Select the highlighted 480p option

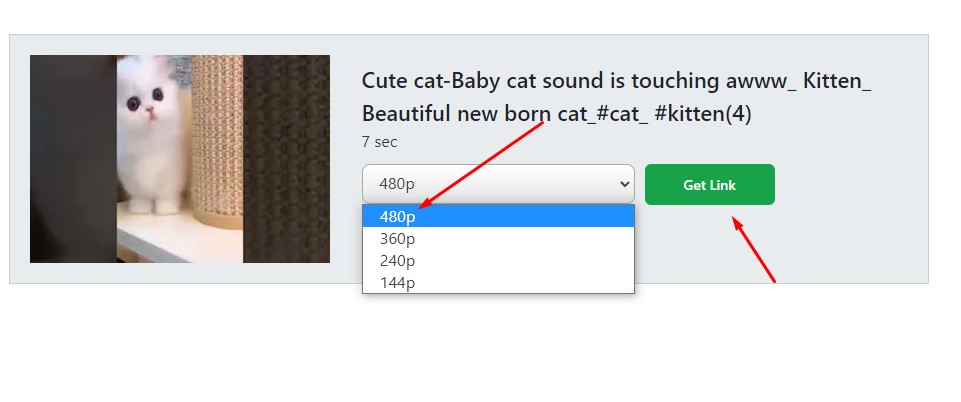(x=498, y=216)
